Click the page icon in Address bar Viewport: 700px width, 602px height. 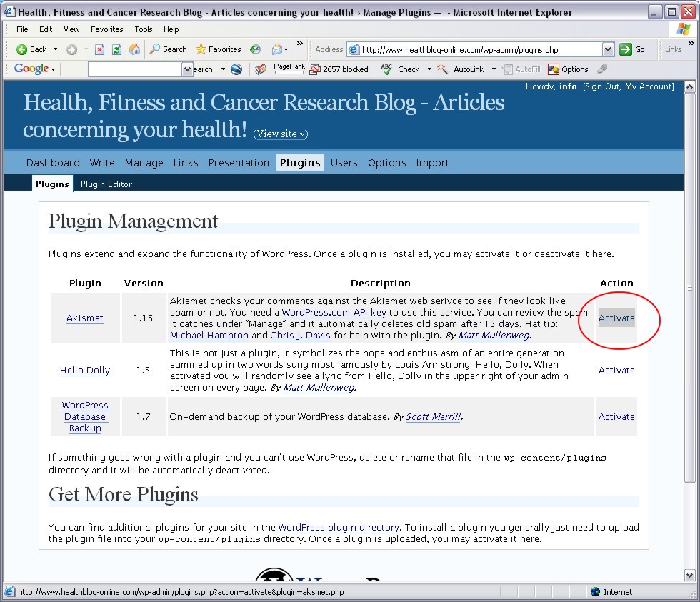coord(354,49)
